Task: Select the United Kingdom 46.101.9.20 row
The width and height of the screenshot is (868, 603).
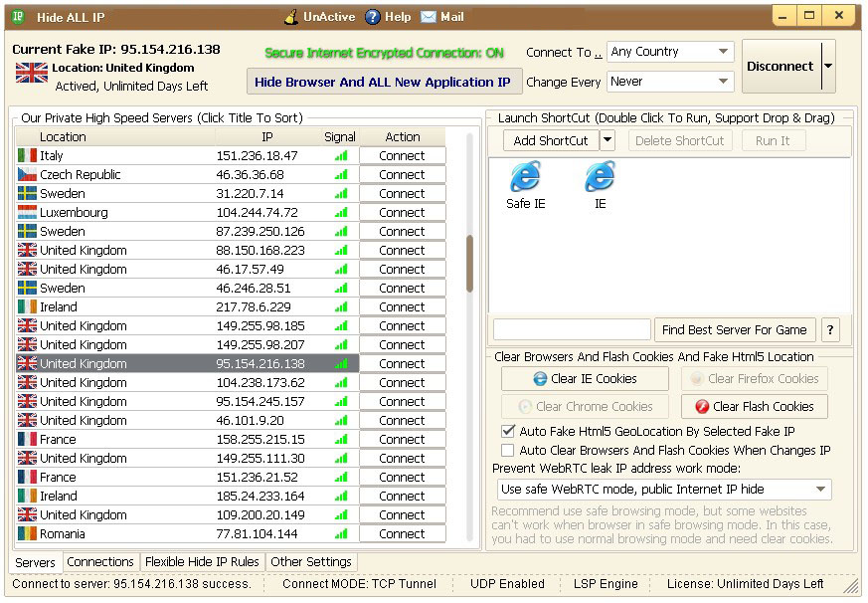Action: pyautogui.click(x=188, y=420)
